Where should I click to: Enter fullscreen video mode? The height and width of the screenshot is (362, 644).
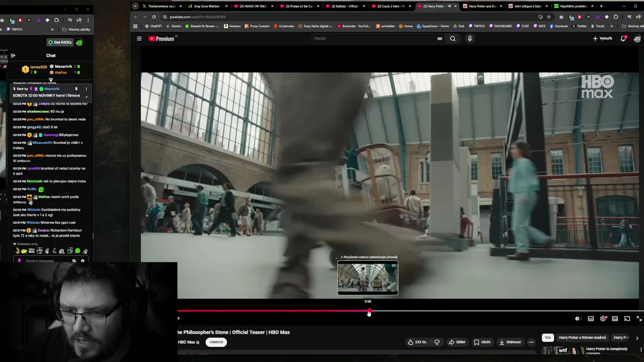point(639,318)
